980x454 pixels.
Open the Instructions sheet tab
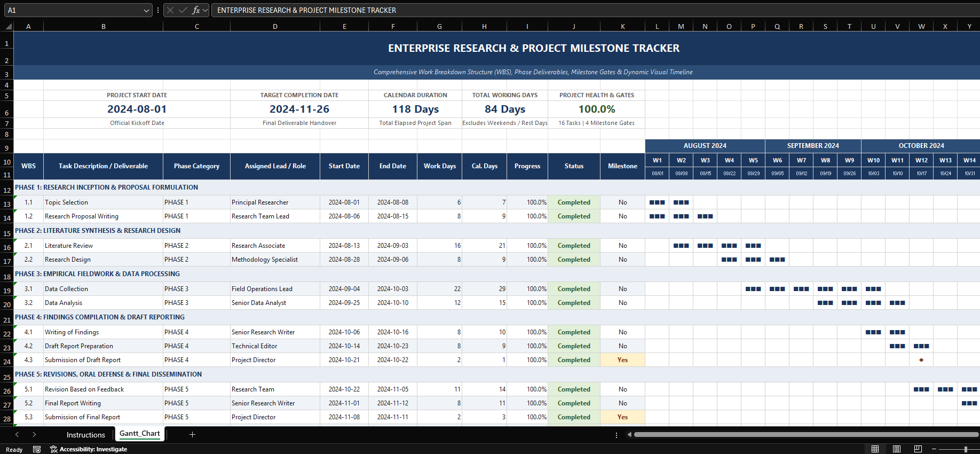pos(86,435)
